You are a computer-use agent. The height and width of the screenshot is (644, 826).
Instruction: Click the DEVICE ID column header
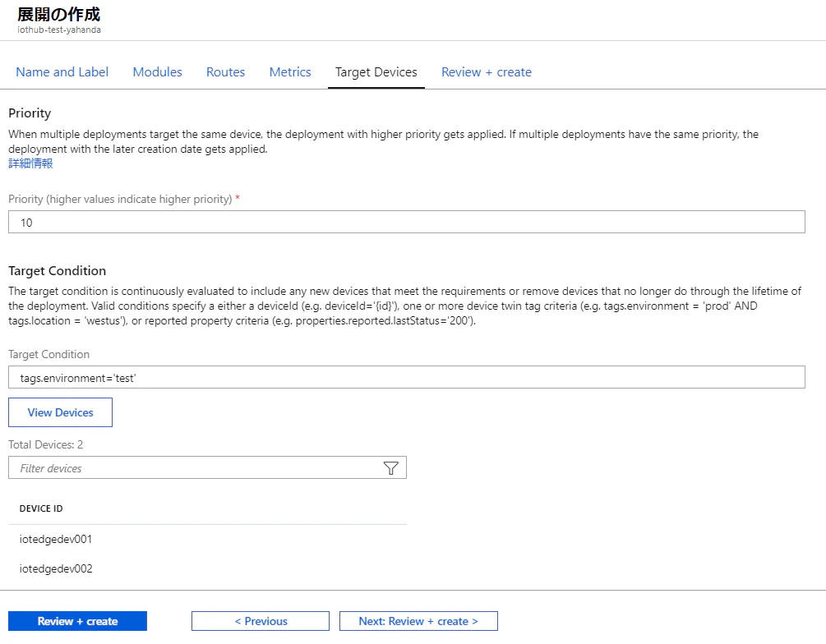(41, 508)
